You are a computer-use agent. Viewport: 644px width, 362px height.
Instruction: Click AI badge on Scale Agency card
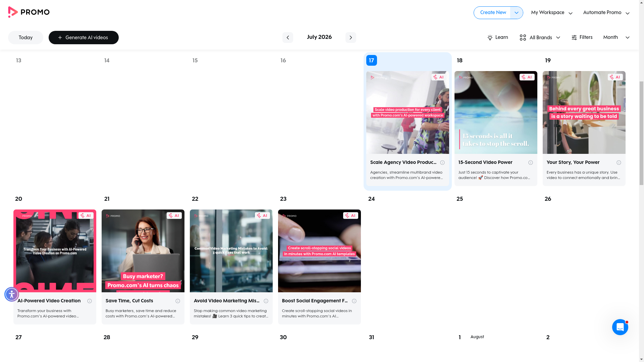pos(439,77)
